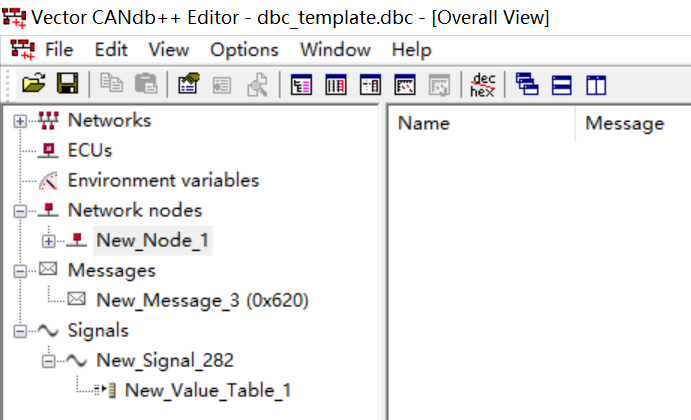
Task: Select ECUs in the tree
Action: [90, 150]
